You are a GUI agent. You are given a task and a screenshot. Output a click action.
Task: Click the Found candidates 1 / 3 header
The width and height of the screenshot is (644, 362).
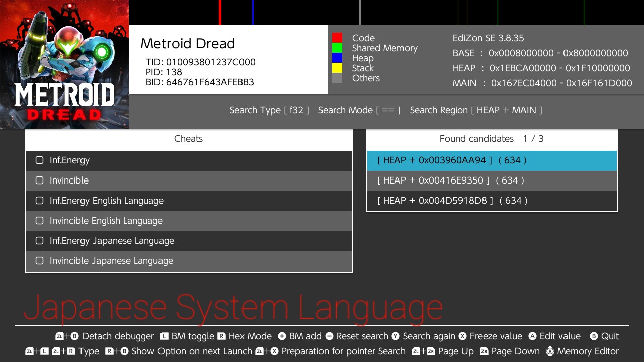point(492,139)
